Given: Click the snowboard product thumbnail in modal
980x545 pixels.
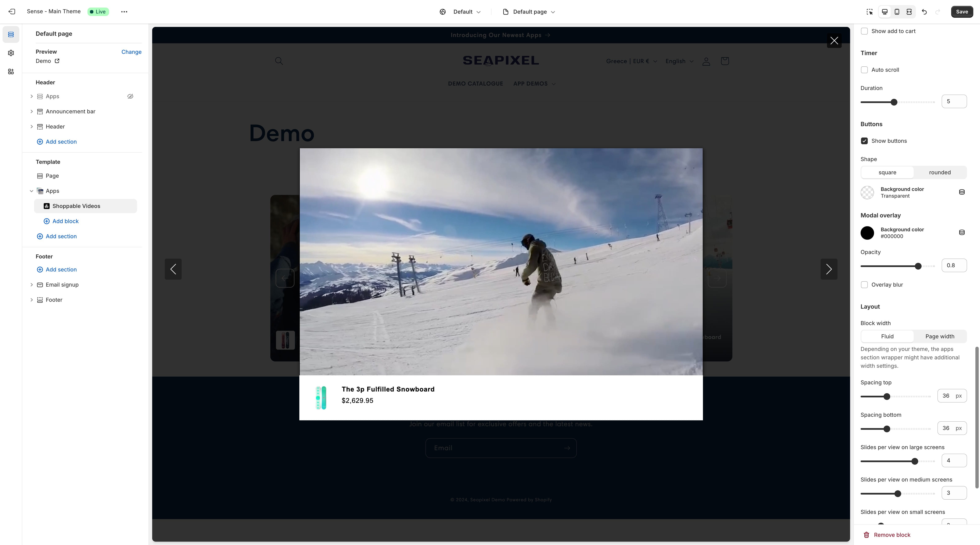Looking at the screenshot, I should pos(321,398).
